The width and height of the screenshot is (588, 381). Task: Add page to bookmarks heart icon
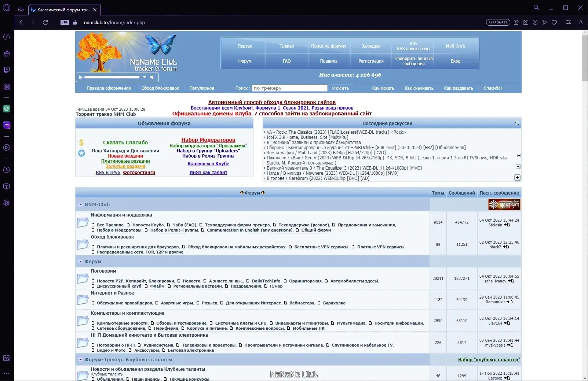(x=554, y=22)
